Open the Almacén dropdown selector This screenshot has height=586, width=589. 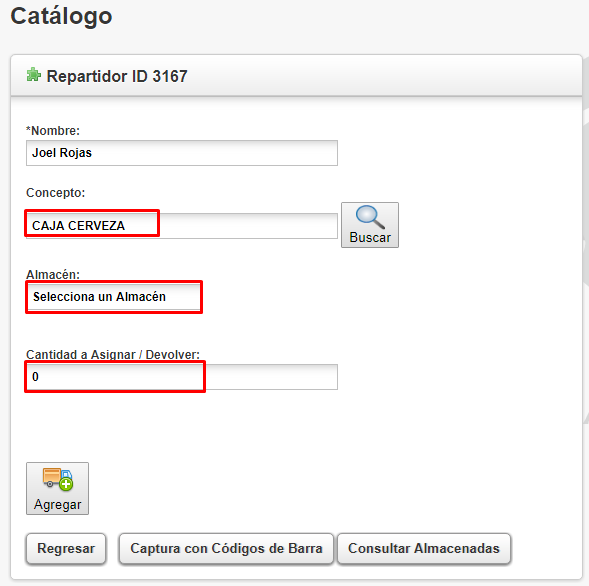click(114, 297)
